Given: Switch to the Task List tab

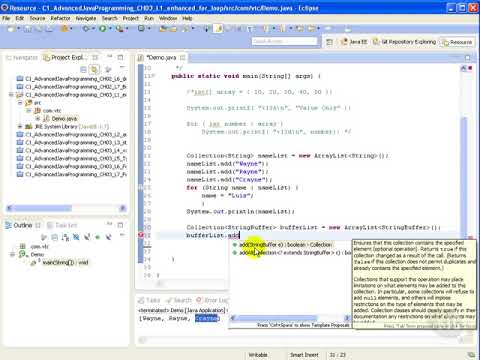Looking at the screenshot, I should coord(62,226).
